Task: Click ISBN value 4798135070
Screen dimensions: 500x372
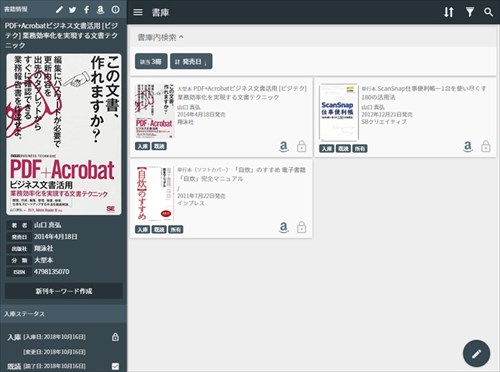Action: pos(51,272)
